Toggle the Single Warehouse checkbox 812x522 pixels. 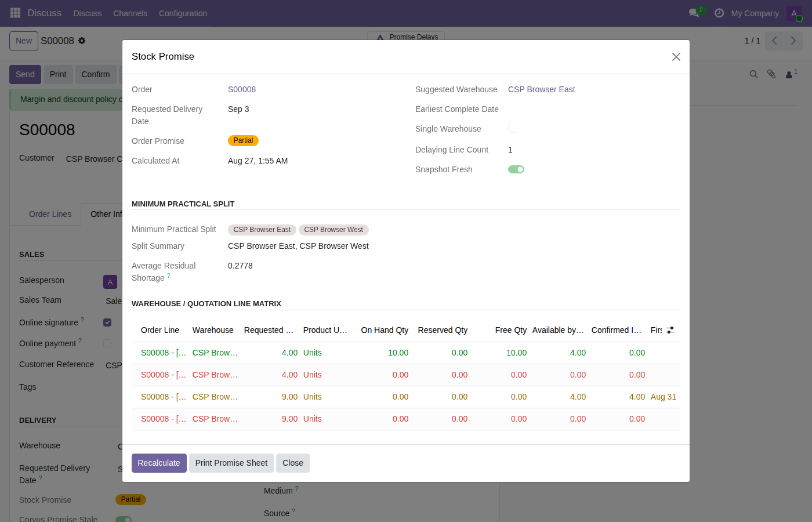(x=512, y=129)
